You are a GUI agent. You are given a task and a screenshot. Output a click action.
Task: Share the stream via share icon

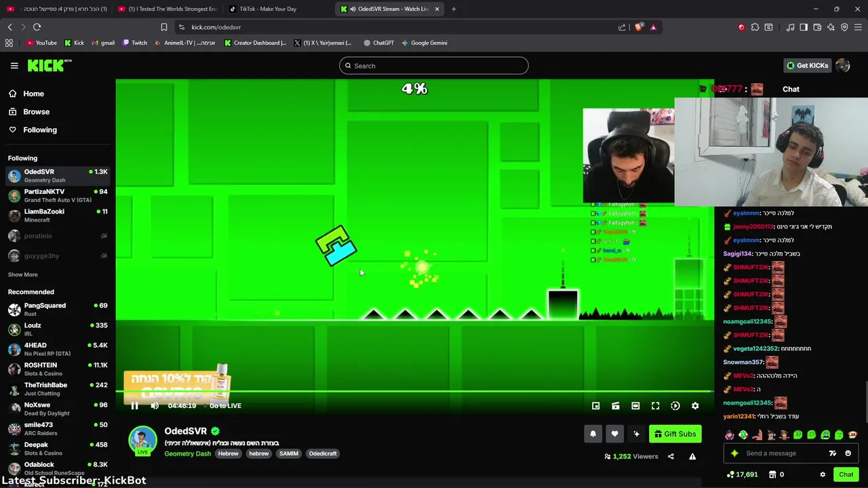(x=671, y=456)
